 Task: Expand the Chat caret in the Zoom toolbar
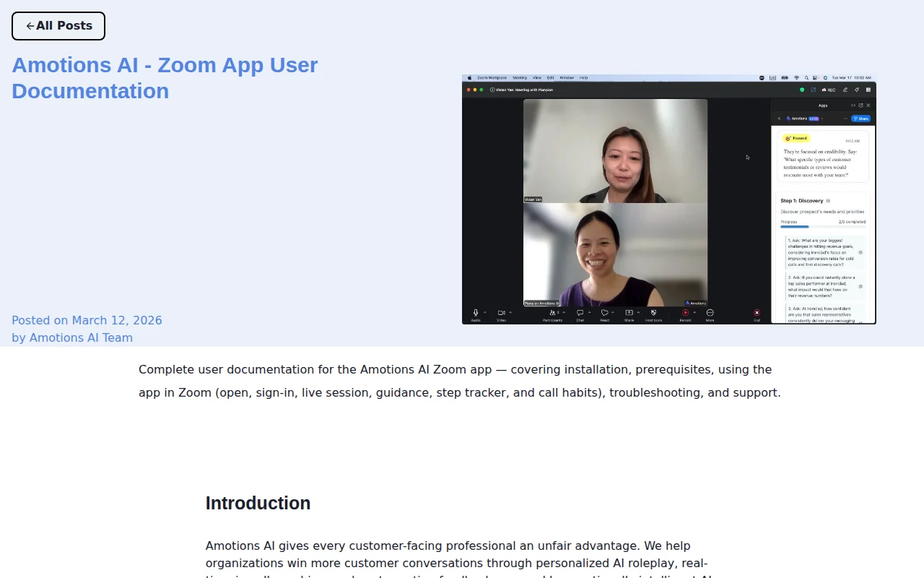(x=590, y=312)
